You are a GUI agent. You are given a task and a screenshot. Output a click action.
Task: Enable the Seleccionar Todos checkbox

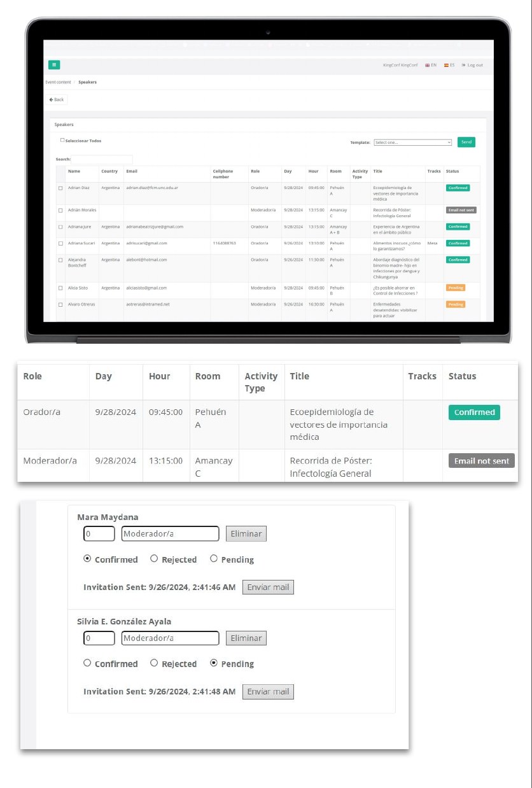coord(62,140)
